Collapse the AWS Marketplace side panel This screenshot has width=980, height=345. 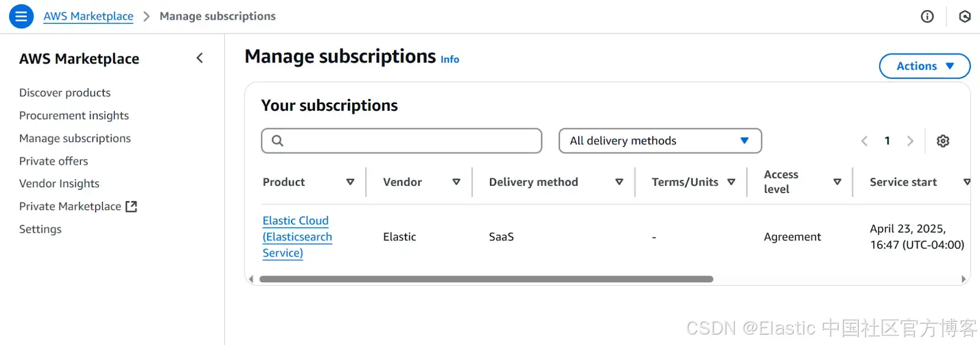pyautogui.click(x=200, y=58)
